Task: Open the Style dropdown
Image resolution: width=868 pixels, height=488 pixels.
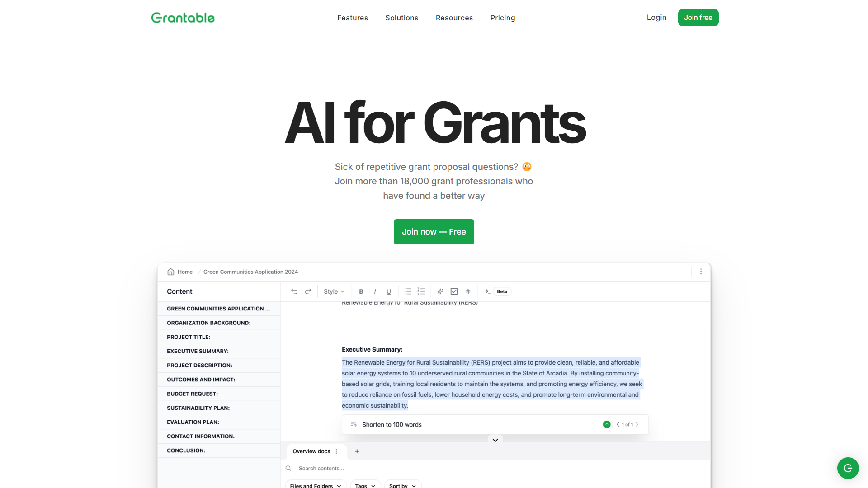Action: click(334, 291)
